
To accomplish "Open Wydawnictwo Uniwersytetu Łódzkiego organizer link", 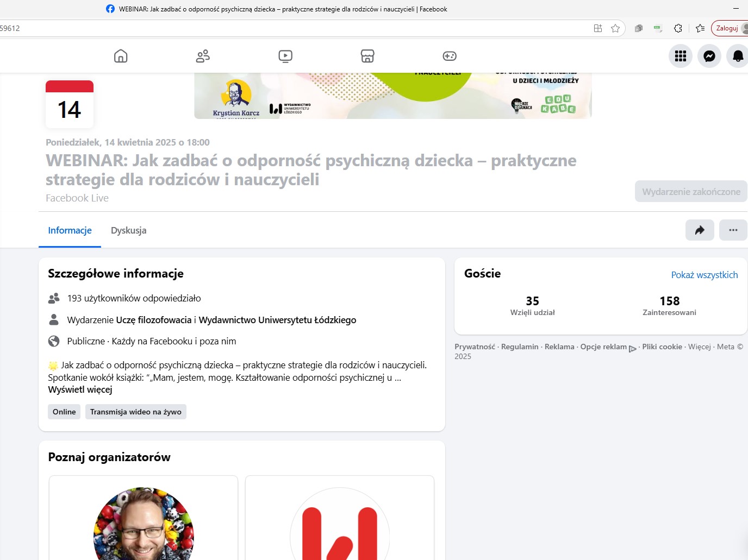I will 277,320.
